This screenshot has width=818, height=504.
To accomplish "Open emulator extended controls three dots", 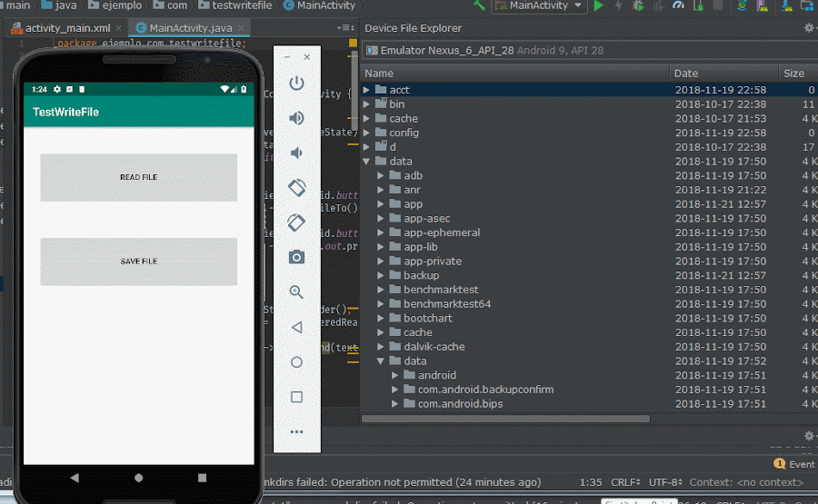I will 296,431.
